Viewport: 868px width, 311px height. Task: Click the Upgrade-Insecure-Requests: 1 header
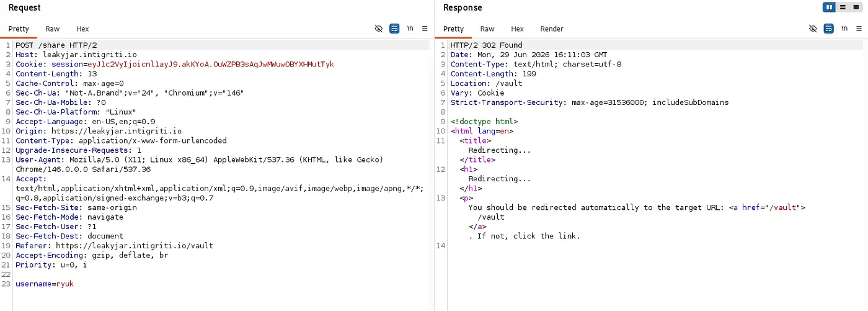79,150
